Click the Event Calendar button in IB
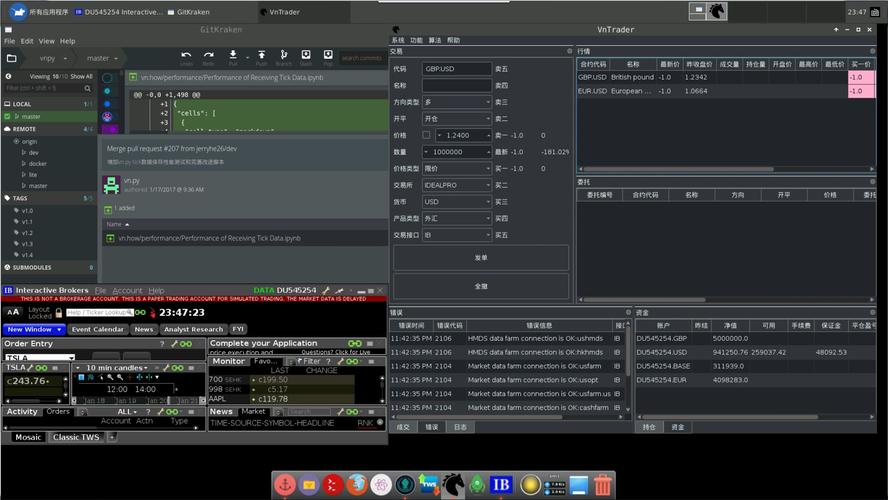Viewport: 888px width, 500px height. coord(97,329)
